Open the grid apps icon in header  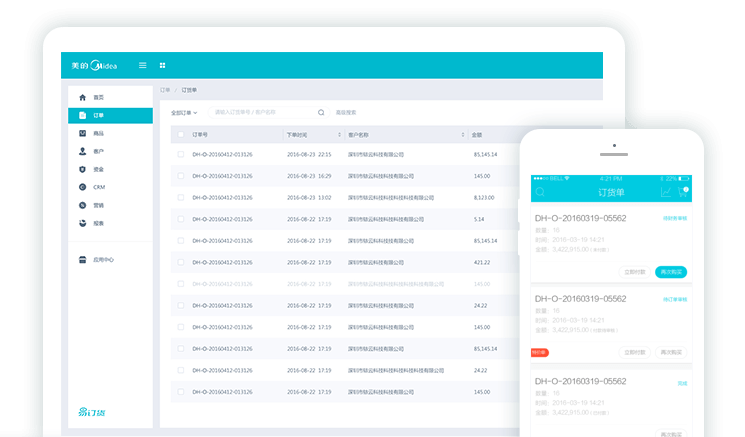pos(163,66)
